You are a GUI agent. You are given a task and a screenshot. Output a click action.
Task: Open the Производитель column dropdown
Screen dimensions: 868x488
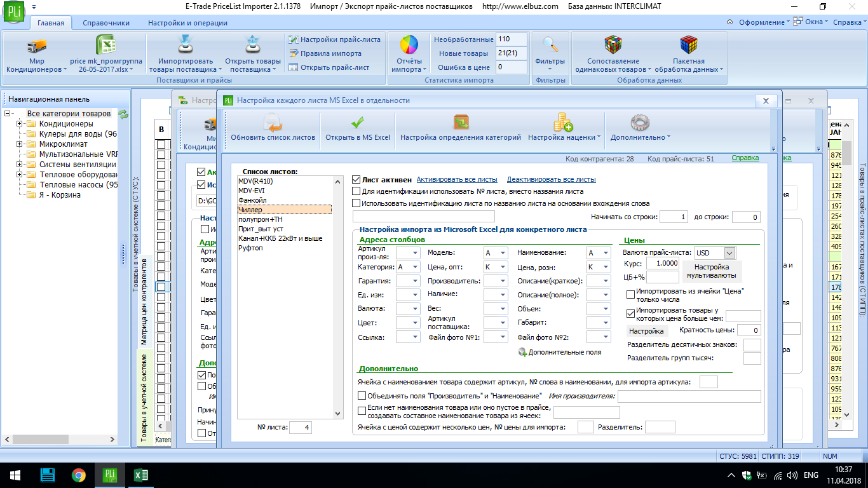(503, 281)
